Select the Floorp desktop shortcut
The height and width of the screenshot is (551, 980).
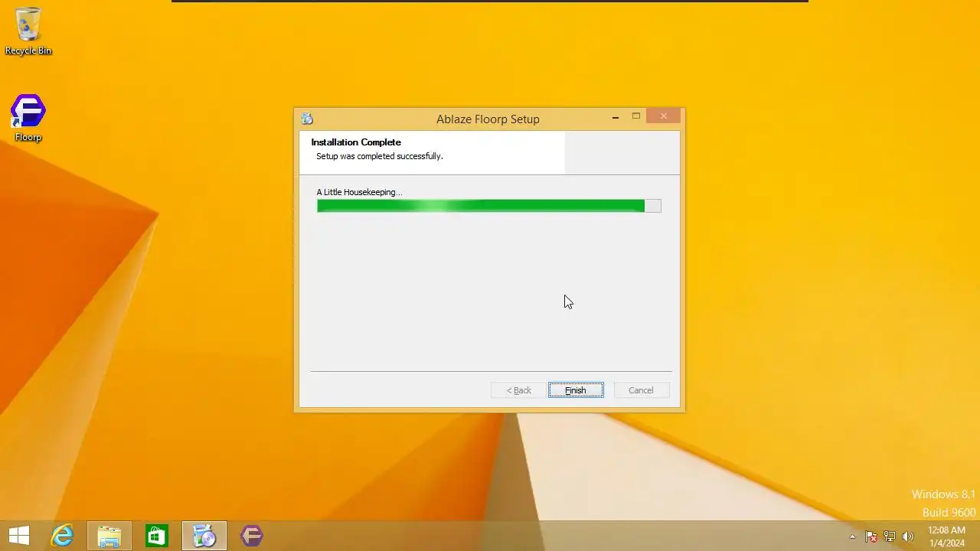coord(28,119)
